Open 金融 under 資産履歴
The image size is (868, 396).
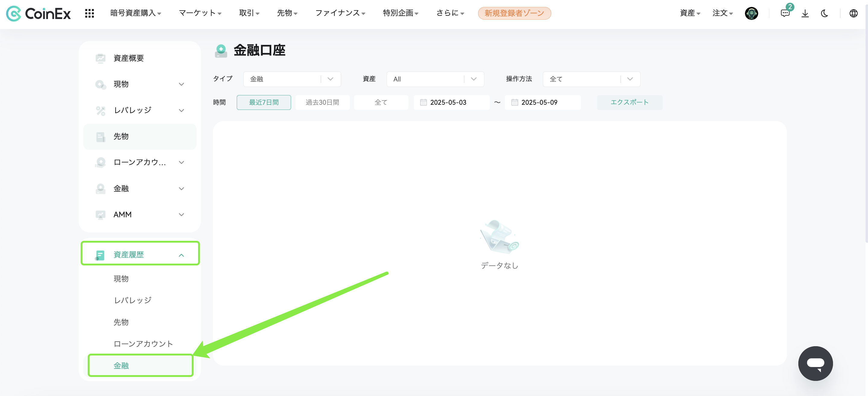click(140, 365)
